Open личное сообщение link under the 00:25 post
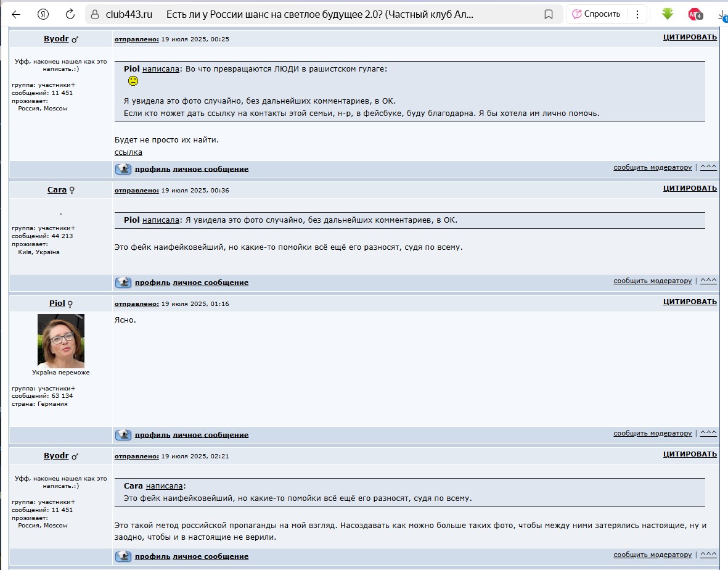The width and height of the screenshot is (728, 570). [211, 169]
